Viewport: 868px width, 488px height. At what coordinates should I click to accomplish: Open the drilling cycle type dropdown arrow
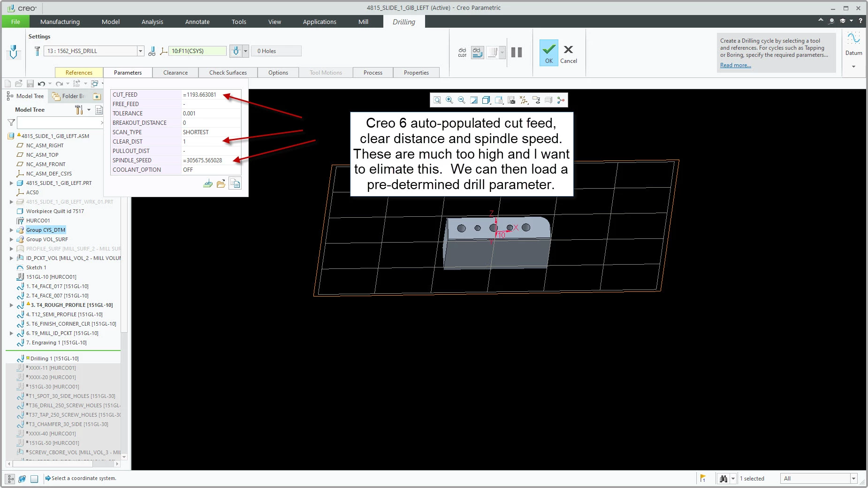coord(245,51)
